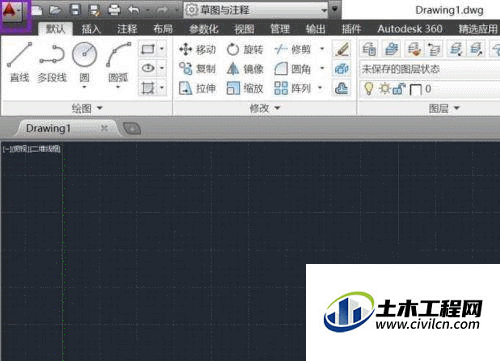The width and height of the screenshot is (500, 361).
Task: Select the Drawing1 document tab
Action: point(67,128)
